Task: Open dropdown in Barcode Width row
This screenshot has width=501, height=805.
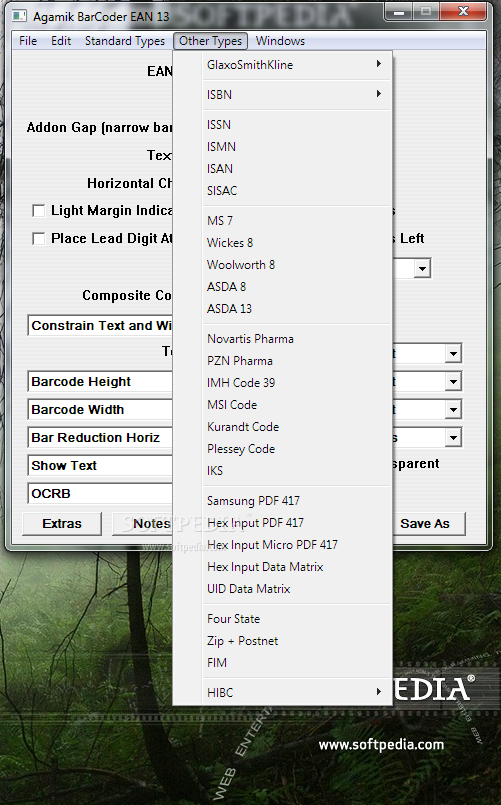Action: (x=453, y=410)
